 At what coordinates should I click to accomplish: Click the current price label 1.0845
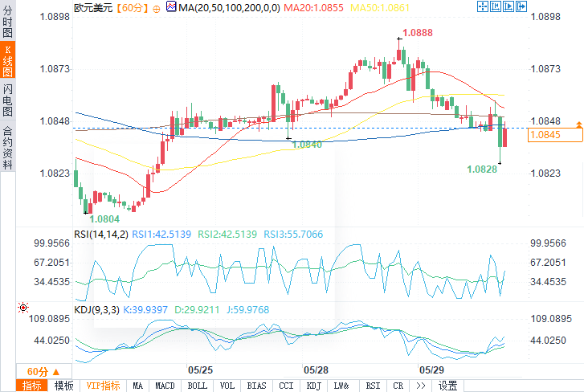(x=555, y=135)
